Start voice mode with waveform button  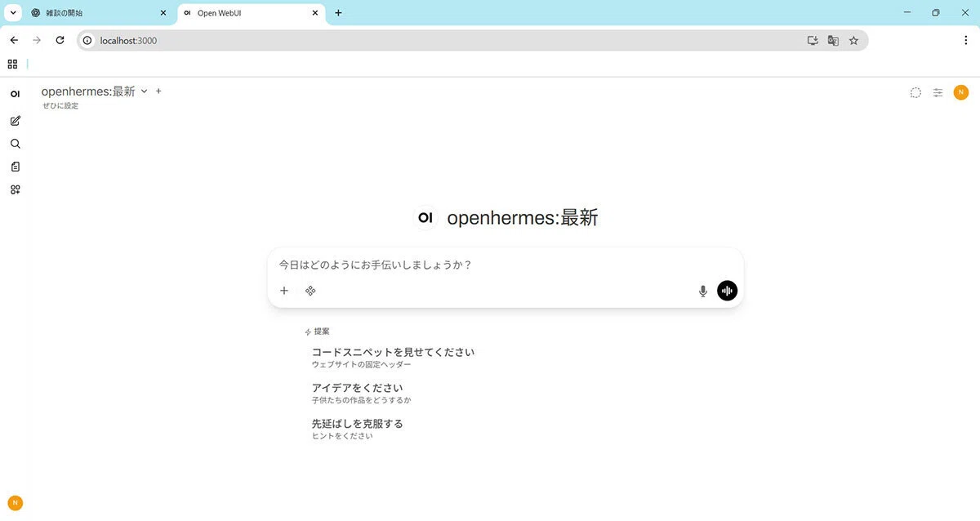pos(727,291)
